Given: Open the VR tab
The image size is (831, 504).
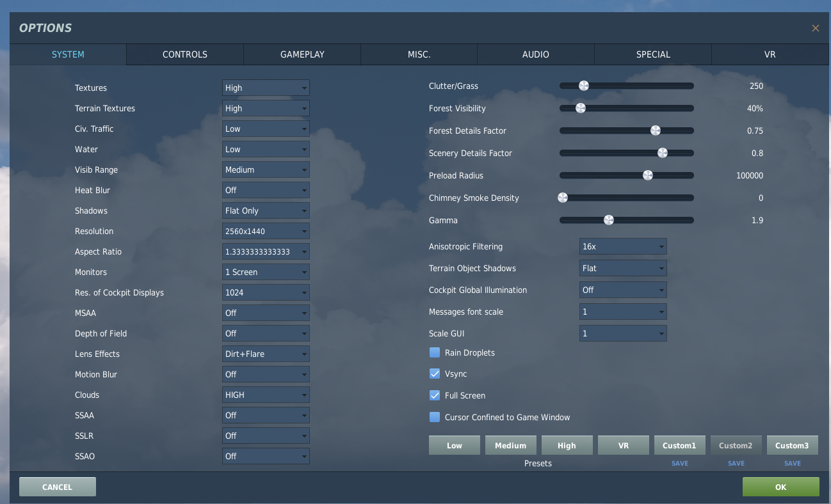Looking at the screenshot, I should (770, 54).
